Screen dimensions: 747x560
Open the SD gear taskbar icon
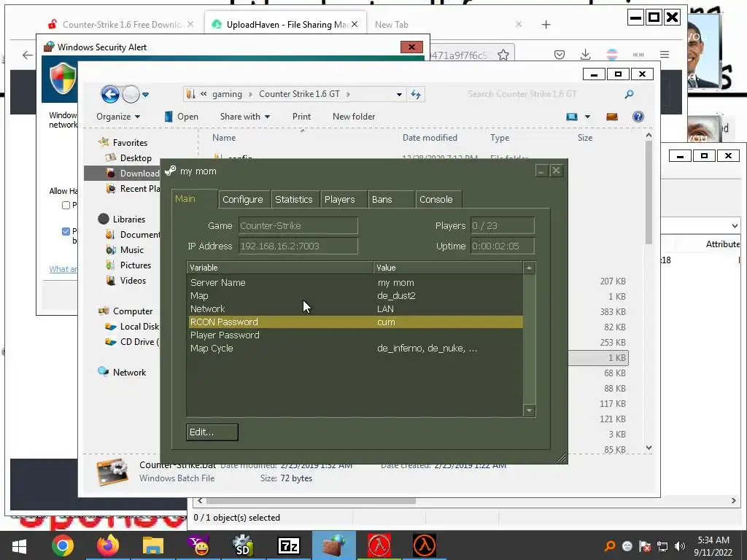(243, 545)
